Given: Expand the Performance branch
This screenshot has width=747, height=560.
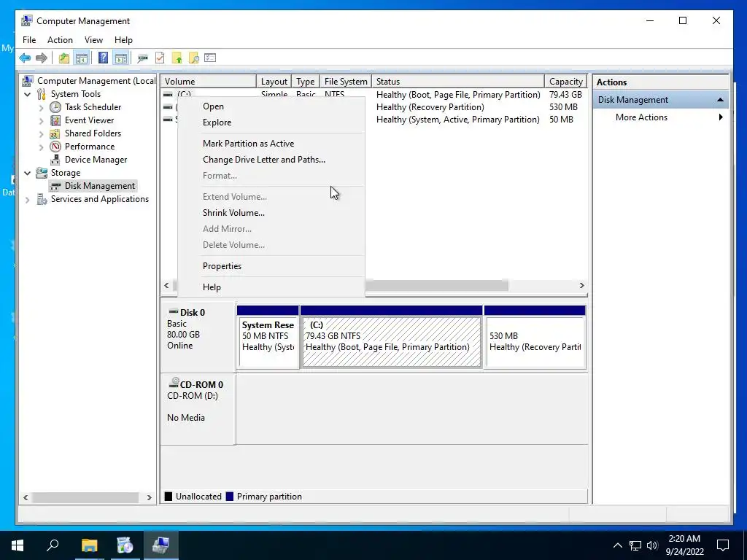Looking at the screenshot, I should (42, 147).
